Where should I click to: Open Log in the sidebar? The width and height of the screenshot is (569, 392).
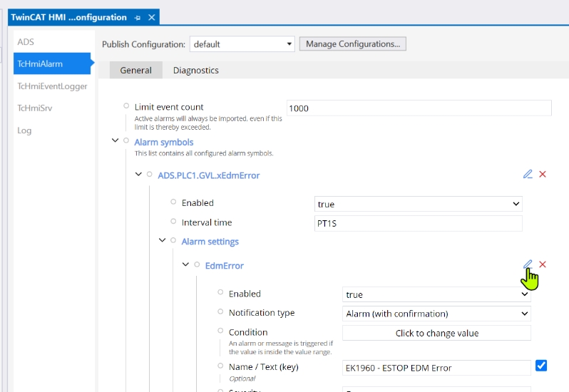pyautogui.click(x=24, y=130)
